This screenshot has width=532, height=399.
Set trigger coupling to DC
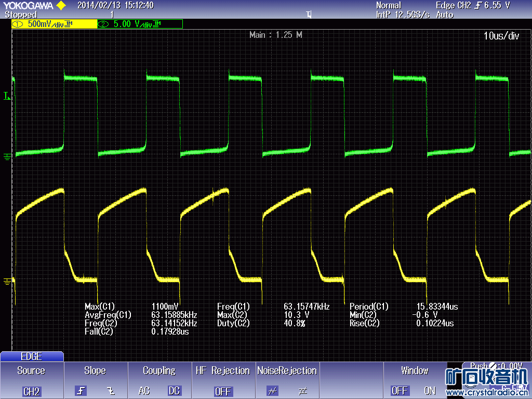[175, 391]
